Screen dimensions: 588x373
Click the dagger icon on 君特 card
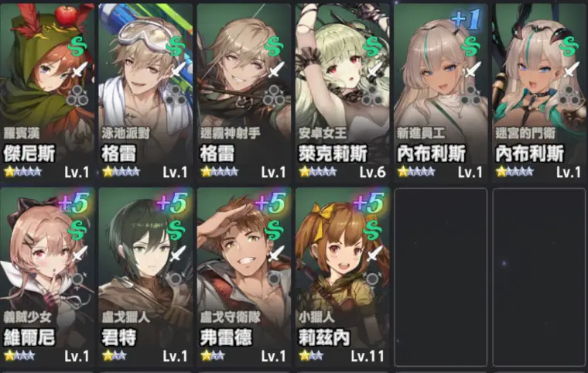pyautogui.click(x=177, y=254)
